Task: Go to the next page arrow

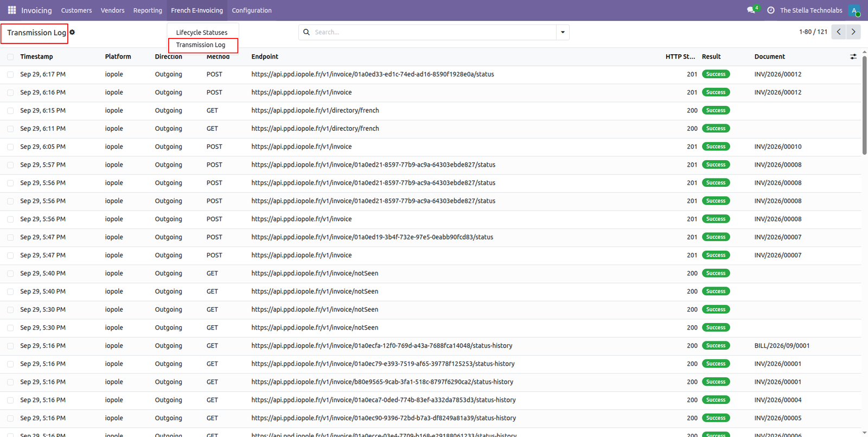Action: click(853, 32)
